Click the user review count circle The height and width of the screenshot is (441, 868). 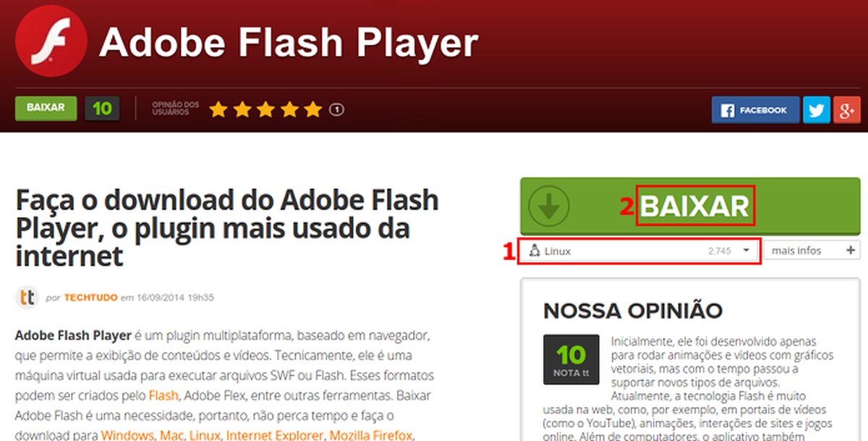336,110
